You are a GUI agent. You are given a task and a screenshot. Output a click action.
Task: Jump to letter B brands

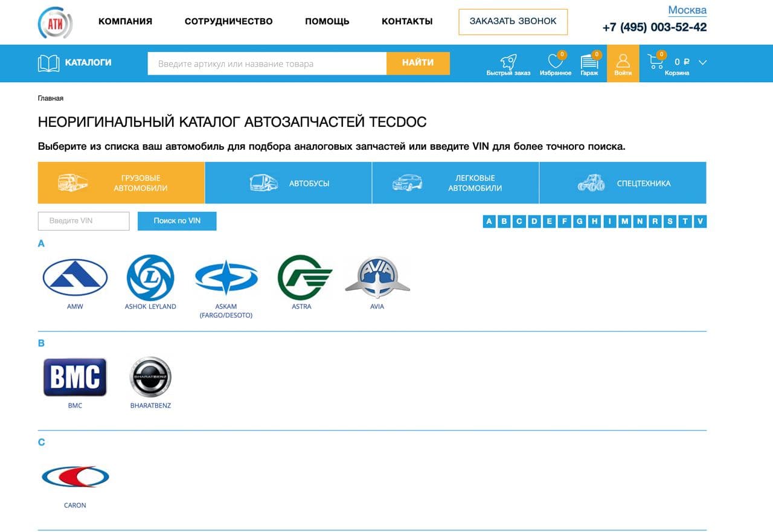pos(504,222)
